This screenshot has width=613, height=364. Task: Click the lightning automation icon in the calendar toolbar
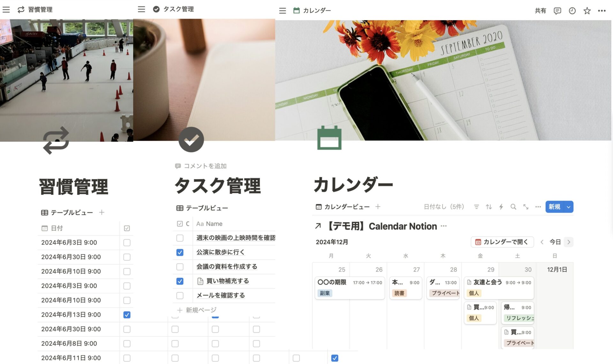pyautogui.click(x=501, y=207)
